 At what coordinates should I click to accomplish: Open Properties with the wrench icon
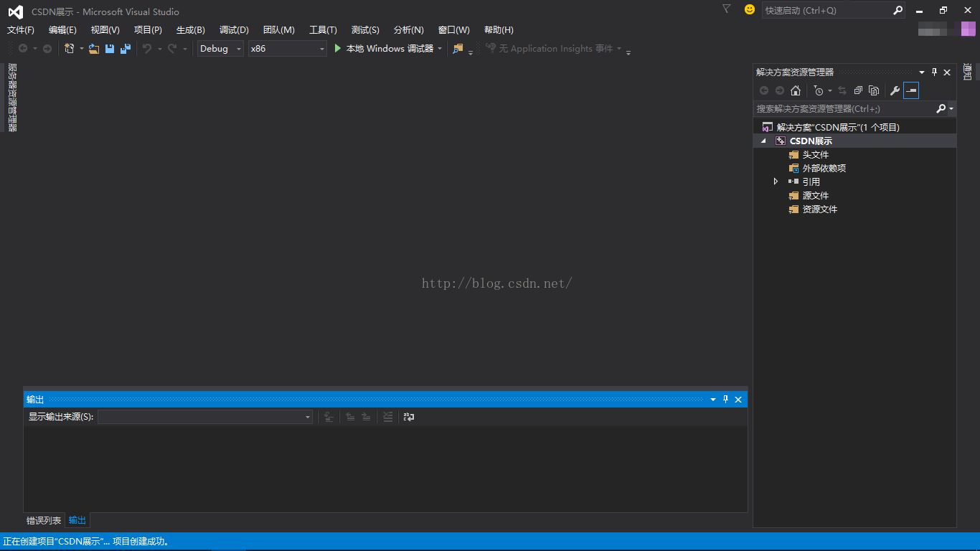pos(895,90)
